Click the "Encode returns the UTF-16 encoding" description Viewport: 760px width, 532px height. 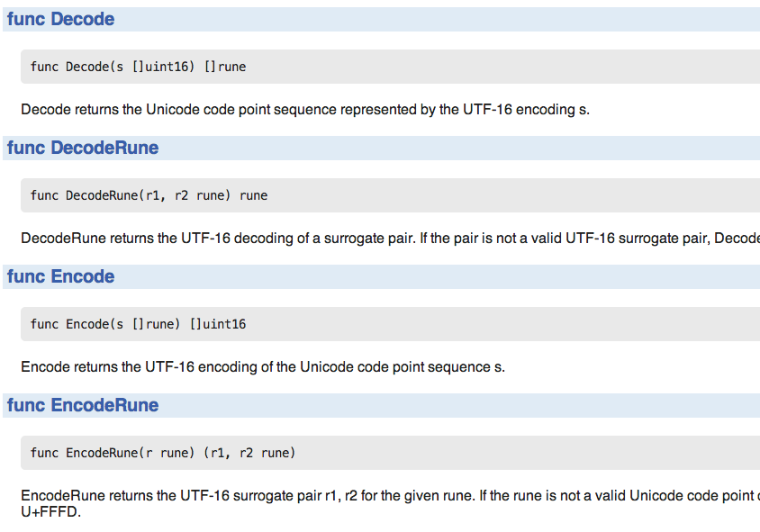[263, 367]
